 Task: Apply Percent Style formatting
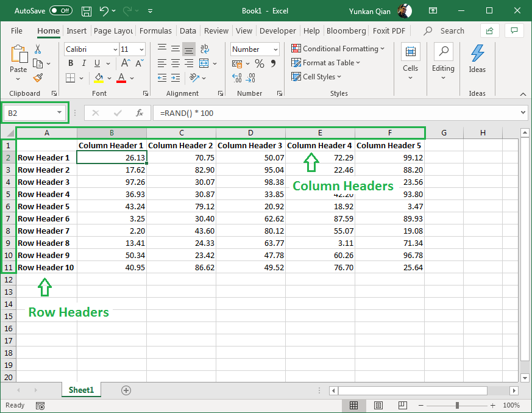(x=259, y=63)
